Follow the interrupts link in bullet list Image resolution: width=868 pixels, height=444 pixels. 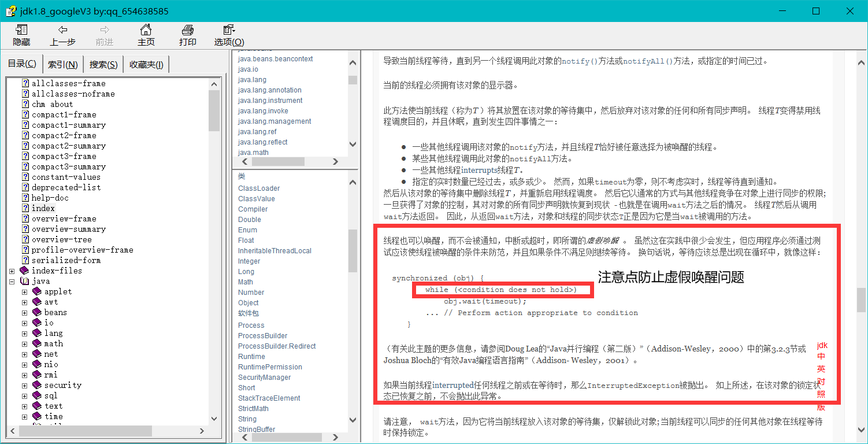tap(479, 170)
